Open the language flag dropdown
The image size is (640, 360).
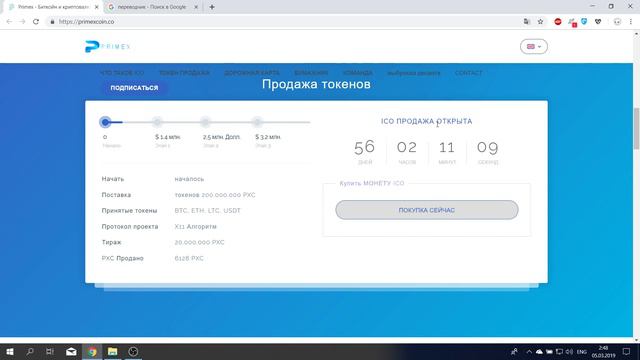click(x=533, y=47)
